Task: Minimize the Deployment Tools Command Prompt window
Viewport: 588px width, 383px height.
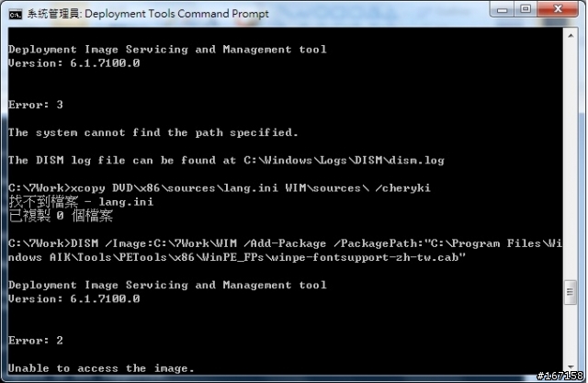Action: [503, 9]
